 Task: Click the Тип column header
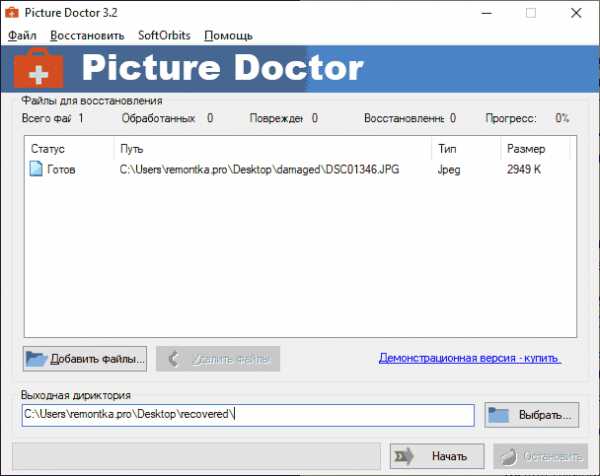pos(466,149)
